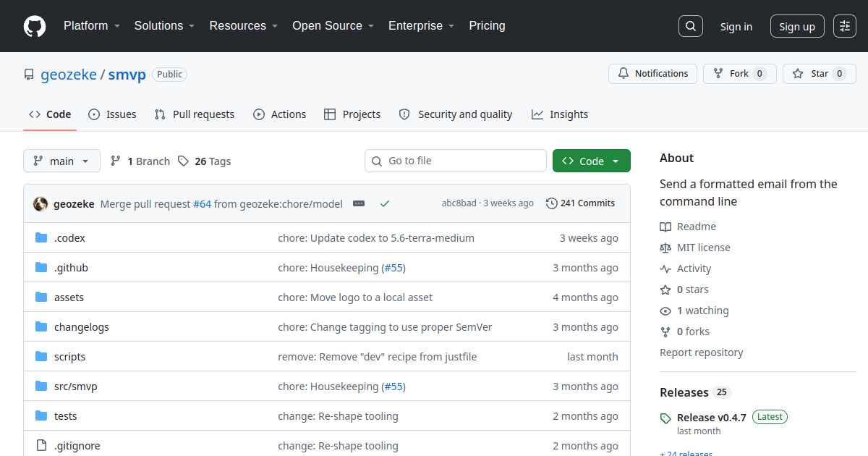Image resolution: width=868 pixels, height=456 pixels.
Task: Click the tag icon beside Release v0.4.7
Action: coord(665,418)
